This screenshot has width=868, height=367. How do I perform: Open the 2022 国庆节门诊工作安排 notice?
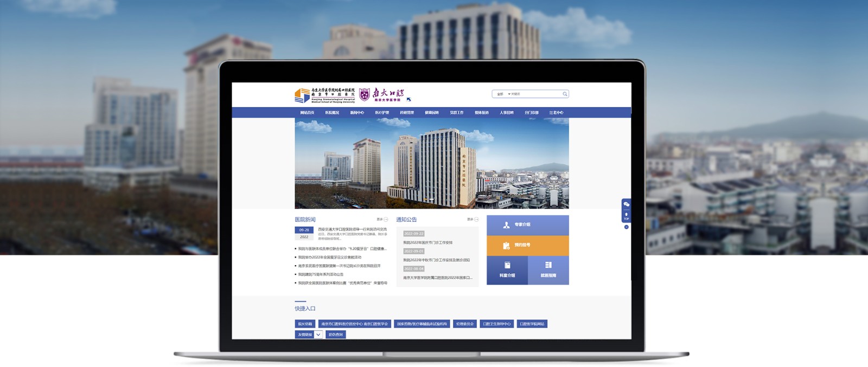427,243
